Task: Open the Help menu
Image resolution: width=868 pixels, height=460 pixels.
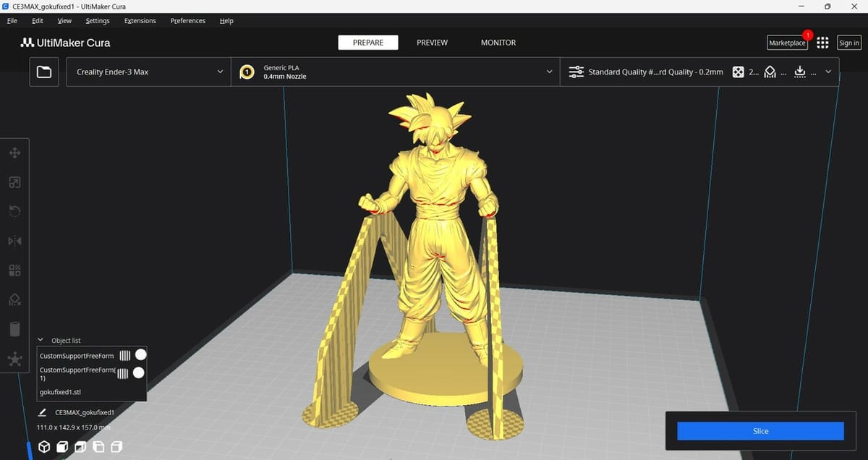Action: point(226,21)
